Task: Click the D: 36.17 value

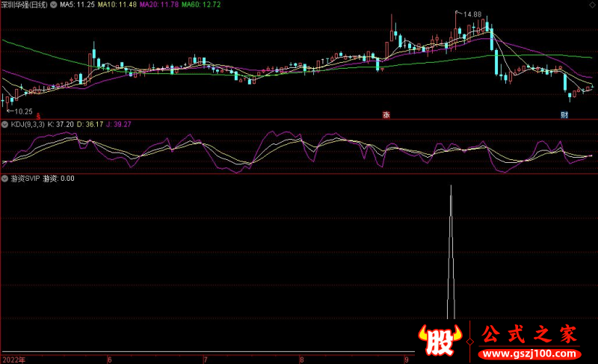Action: pyautogui.click(x=90, y=124)
